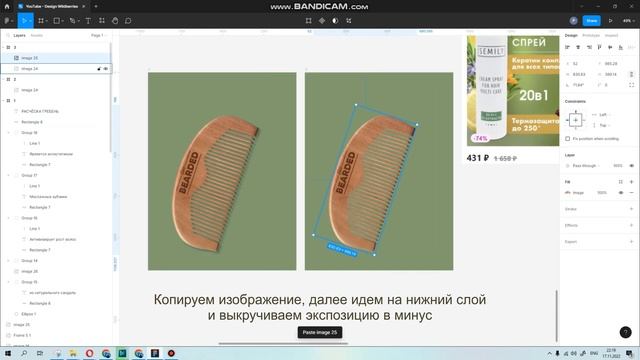
Task: Search the layers with magnifier icon
Action: coord(8,36)
